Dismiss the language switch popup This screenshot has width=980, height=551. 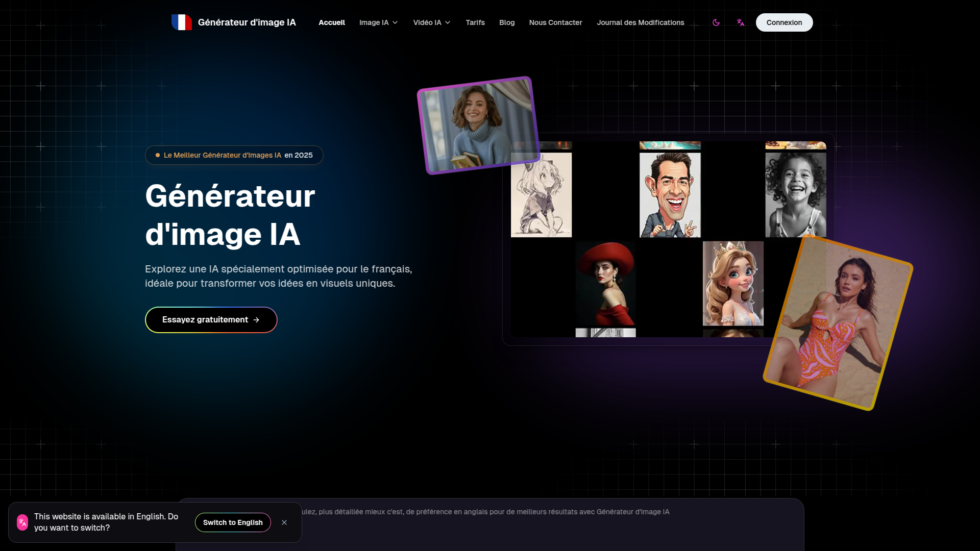coord(284,522)
